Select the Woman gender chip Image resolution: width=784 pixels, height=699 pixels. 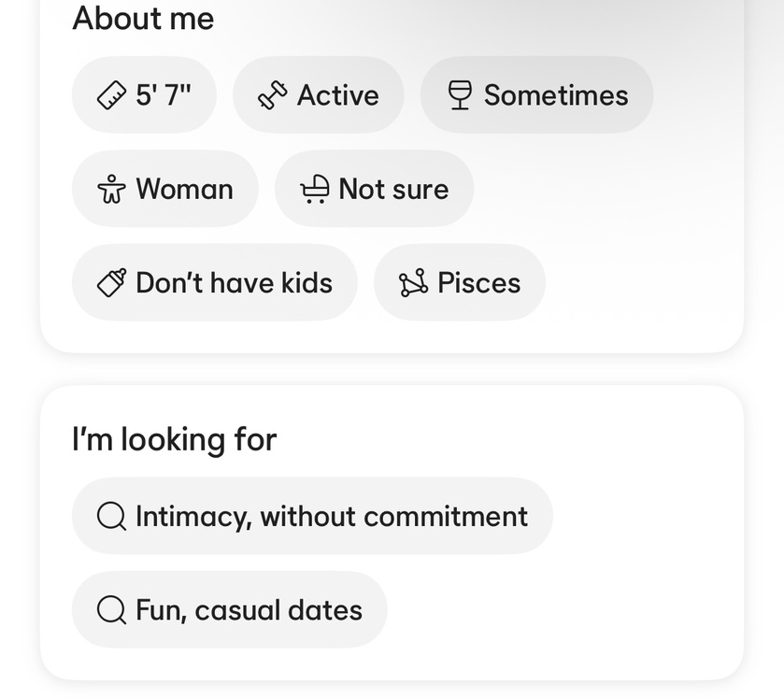click(164, 189)
